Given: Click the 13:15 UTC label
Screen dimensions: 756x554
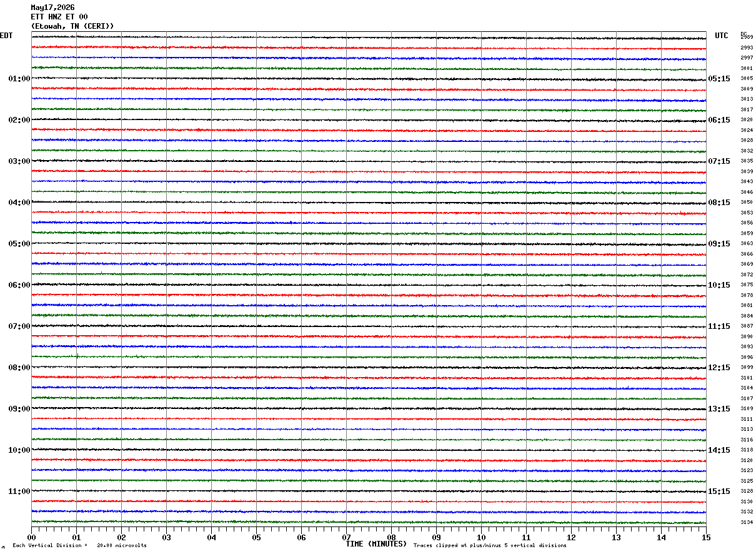Looking at the screenshot, I should (719, 409).
